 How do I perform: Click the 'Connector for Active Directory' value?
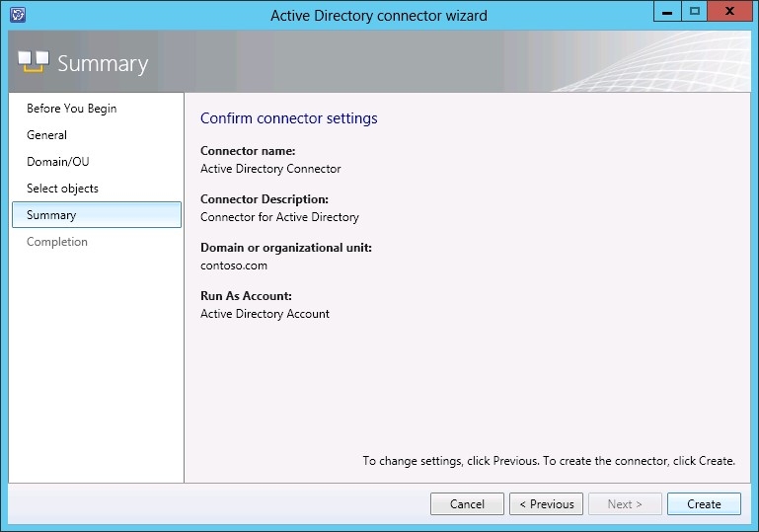[279, 217]
